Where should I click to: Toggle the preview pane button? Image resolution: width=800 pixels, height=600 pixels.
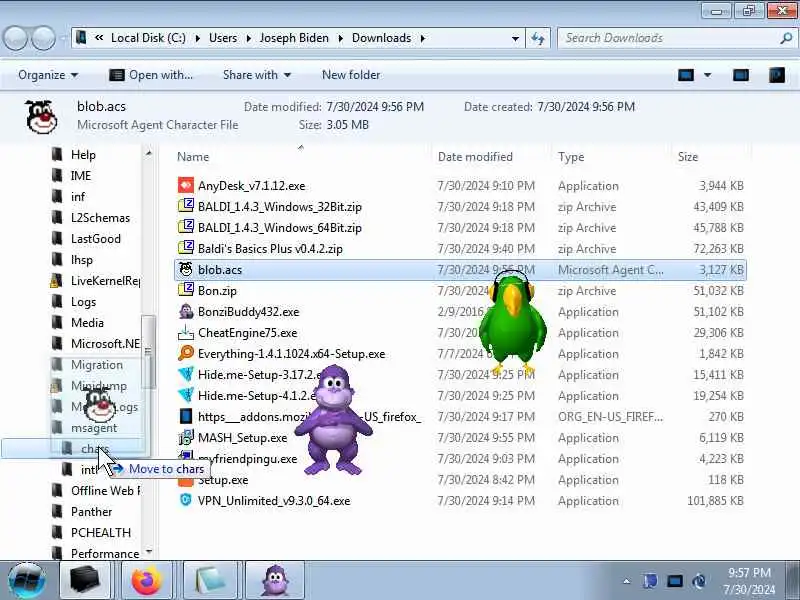pos(741,75)
